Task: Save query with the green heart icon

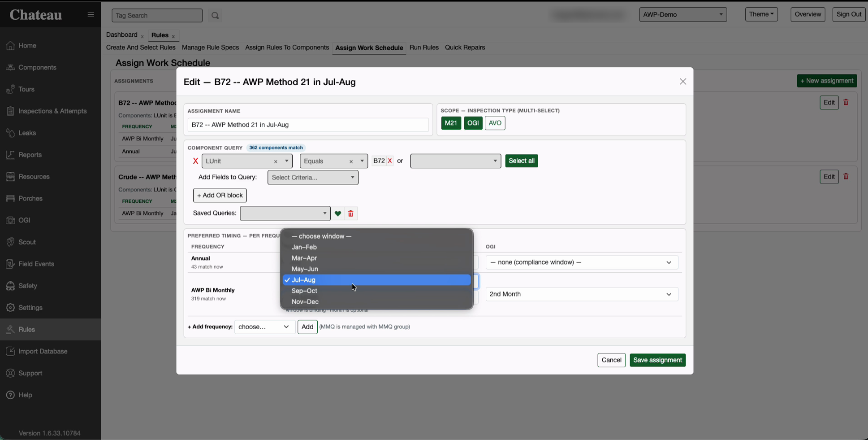Action: click(338, 213)
